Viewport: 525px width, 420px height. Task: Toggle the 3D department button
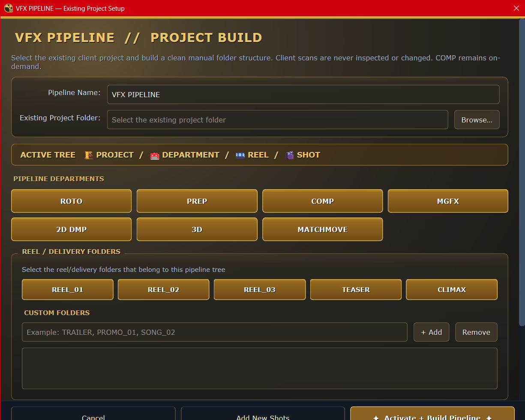tap(197, 229)
